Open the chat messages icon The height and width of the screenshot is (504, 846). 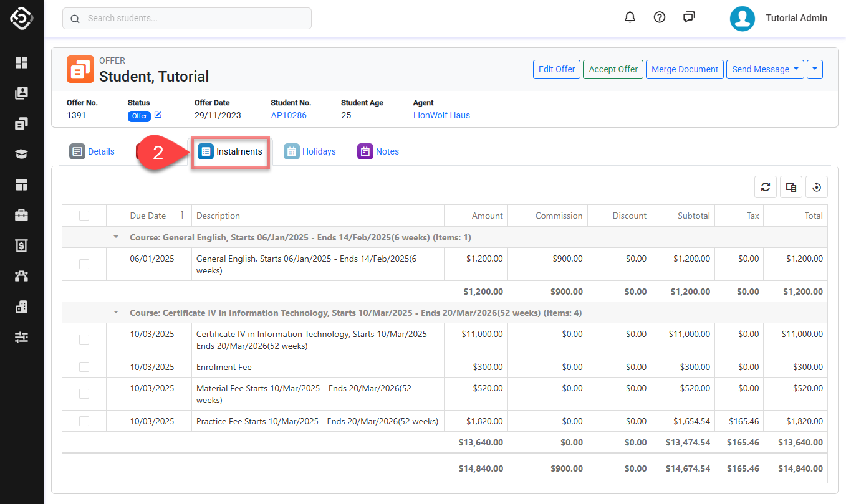[x=689, y=17]
